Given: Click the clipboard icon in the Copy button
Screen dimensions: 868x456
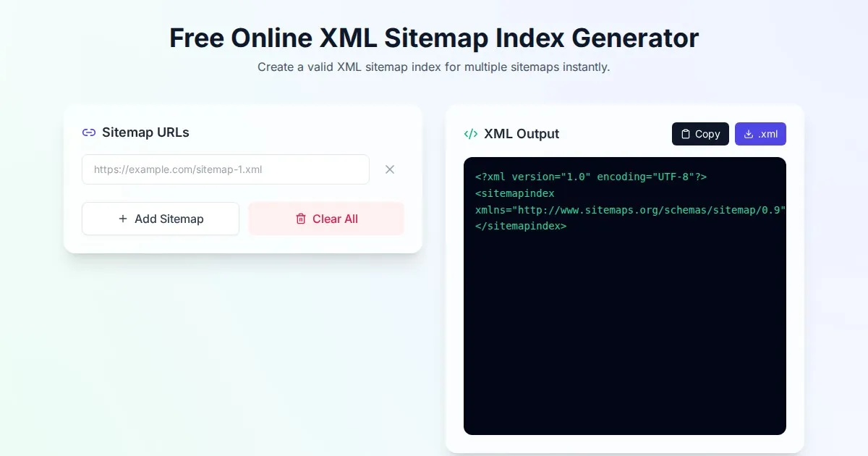Looking at the screenshot, I should (x=686, y=134).
